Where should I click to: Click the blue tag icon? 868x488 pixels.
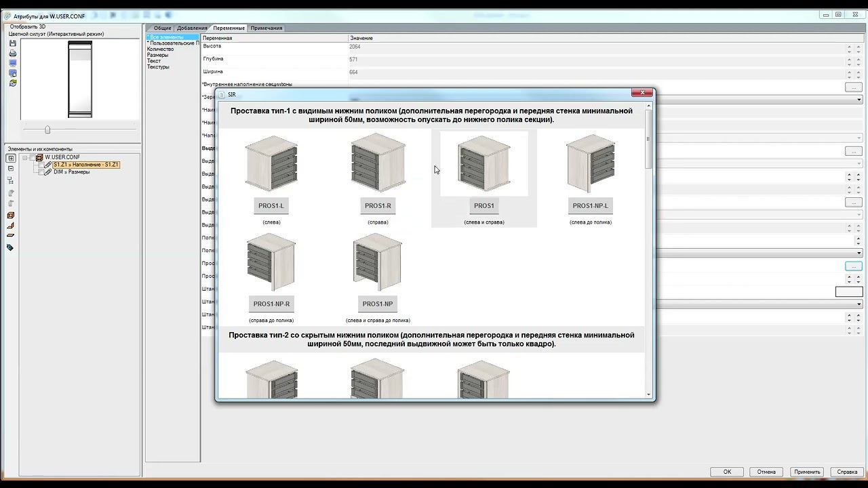click(11, 247)
